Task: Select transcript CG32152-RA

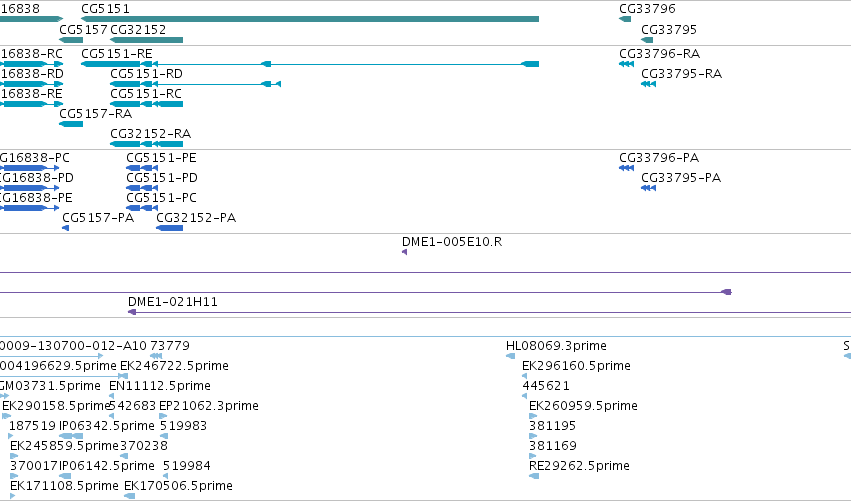Action: (x=150, y=134)
